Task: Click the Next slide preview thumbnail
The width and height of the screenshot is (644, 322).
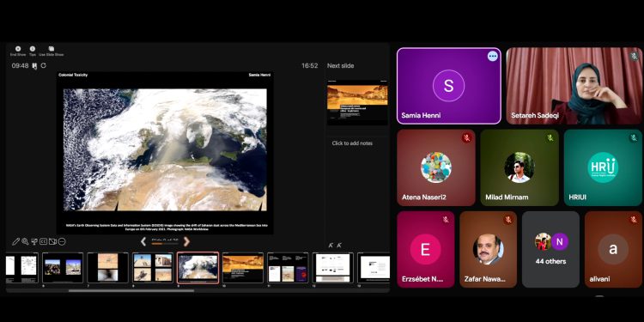Action: 357,102
